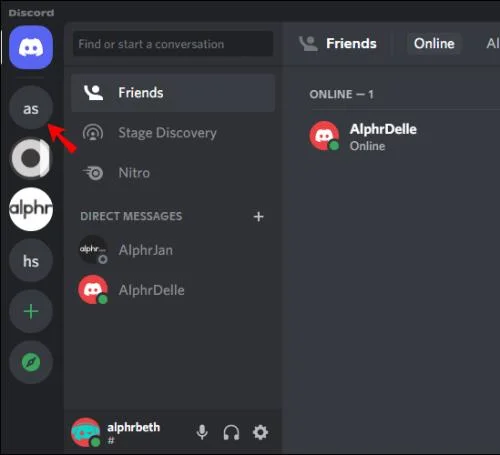The height and width of the screenshot is (455, 500).
Task: Create a new direct message
Action: pos(258,216)
